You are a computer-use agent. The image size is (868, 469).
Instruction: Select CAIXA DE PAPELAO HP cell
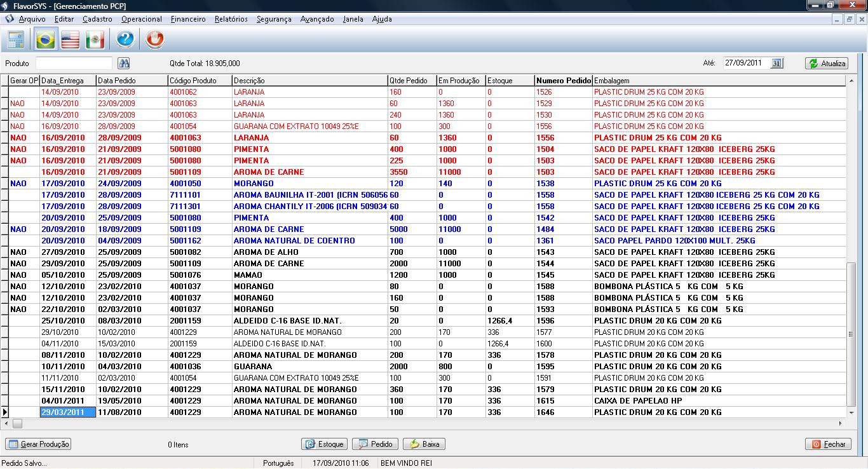click(x=719, y=401)
